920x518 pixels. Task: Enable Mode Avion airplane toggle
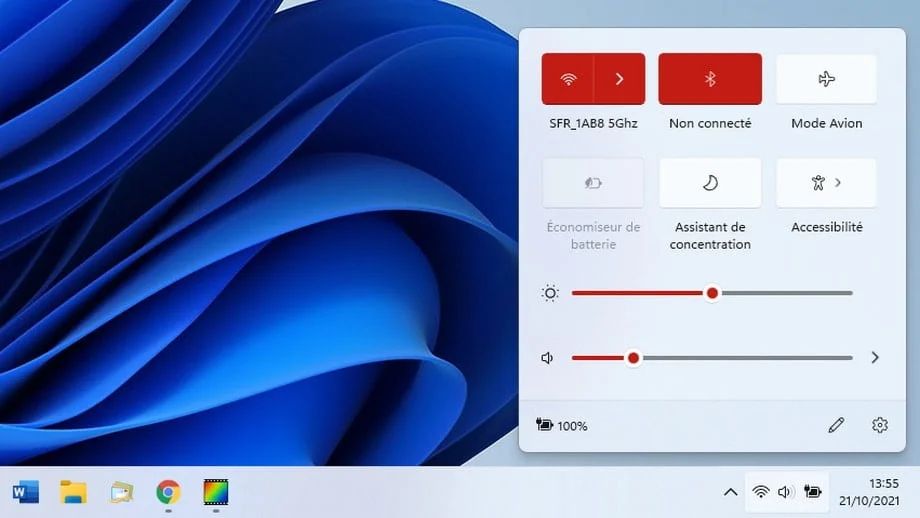click(x=826, y=79)
